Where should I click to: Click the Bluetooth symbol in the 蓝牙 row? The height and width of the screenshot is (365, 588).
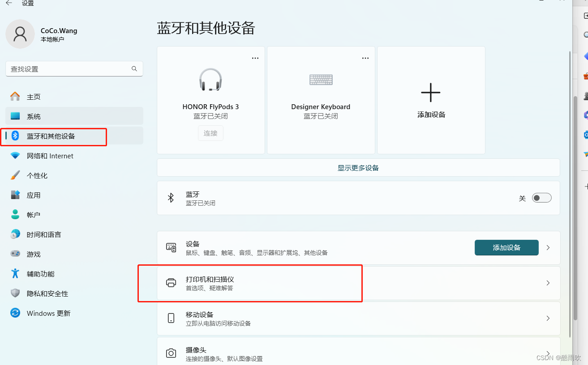tap(171, 198)
